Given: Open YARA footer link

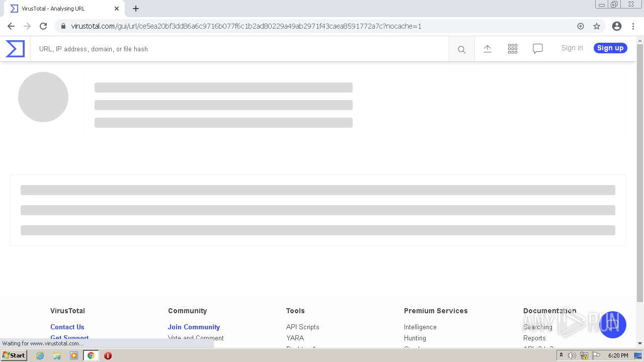Looking at the screenshot, I should point(295,338).
